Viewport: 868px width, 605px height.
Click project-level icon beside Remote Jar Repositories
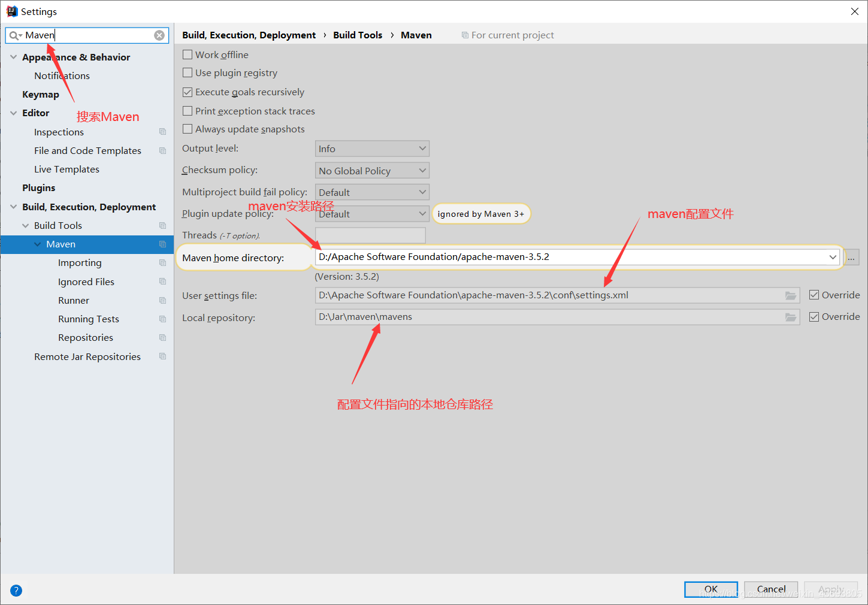pos(162,356)
